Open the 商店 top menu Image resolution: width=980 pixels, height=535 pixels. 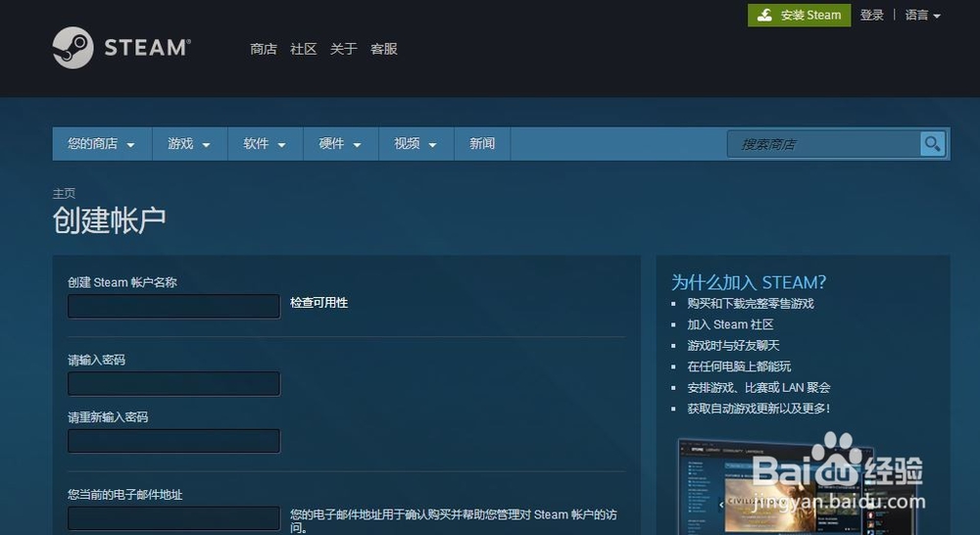[263, 49]
